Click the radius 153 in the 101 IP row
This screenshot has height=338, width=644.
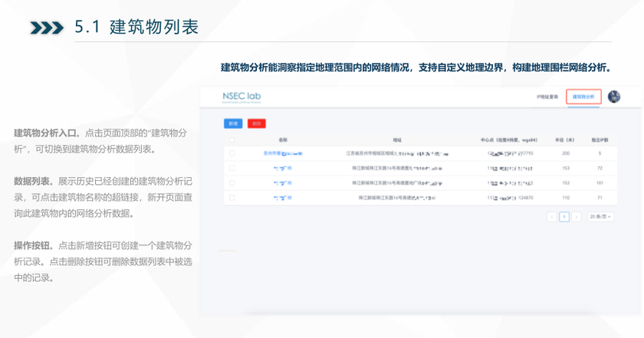point(566,182)
